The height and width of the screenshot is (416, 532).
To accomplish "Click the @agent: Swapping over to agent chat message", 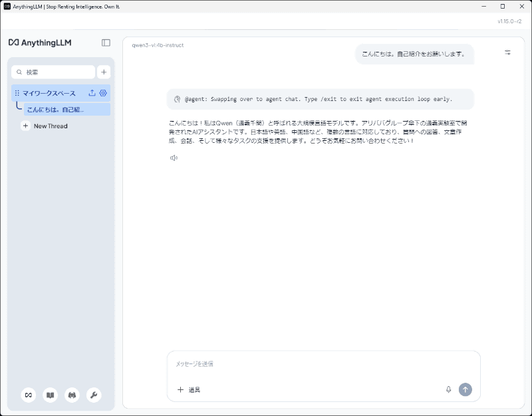I will point(320,99).
